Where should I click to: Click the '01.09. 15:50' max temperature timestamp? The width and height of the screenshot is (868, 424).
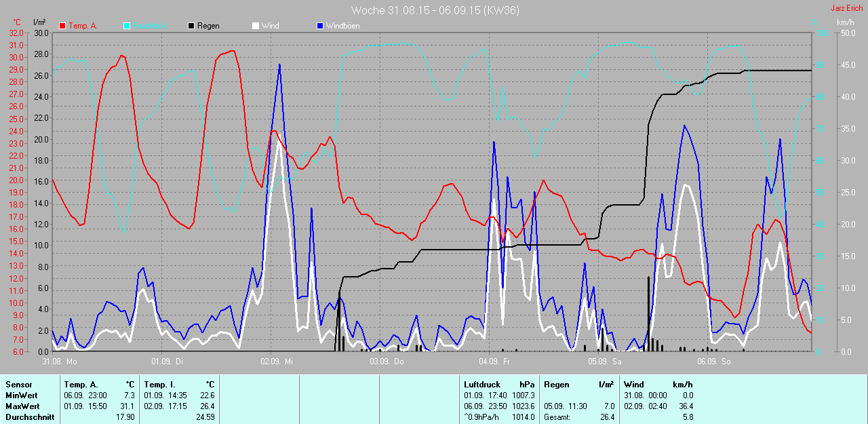[85, 406]
